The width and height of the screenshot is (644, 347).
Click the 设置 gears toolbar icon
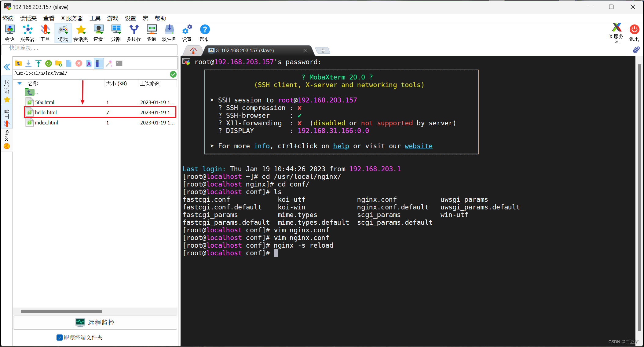pyautogui.click(x=187, y=33)
